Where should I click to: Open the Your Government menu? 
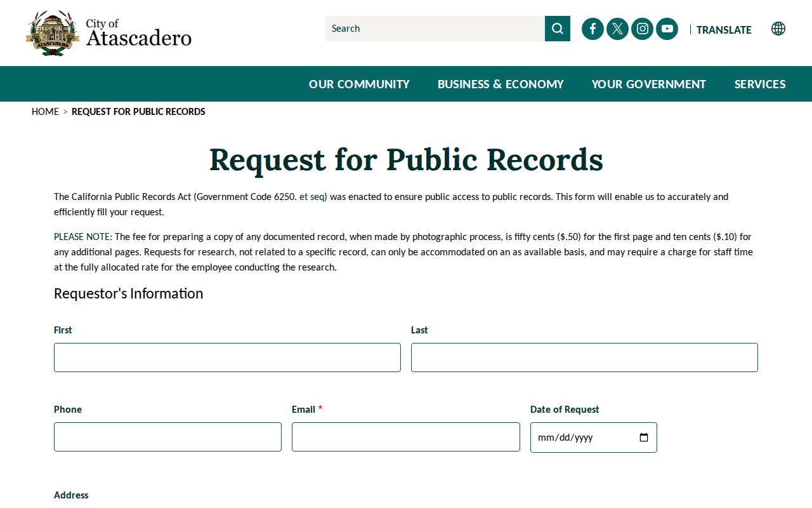(649, 84)
